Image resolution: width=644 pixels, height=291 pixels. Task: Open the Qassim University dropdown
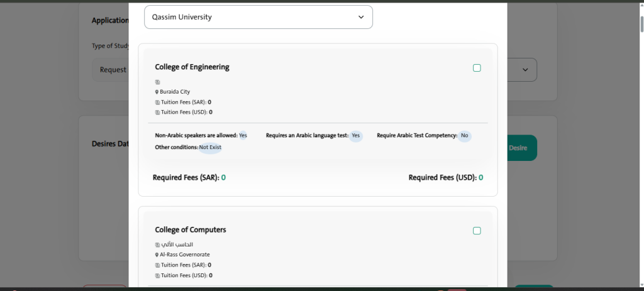(x=258, y=17)
